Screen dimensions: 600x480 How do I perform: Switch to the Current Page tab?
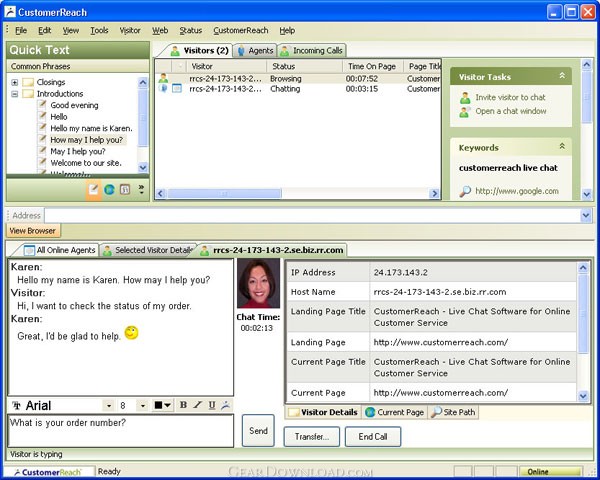click(x=395, y=412)
